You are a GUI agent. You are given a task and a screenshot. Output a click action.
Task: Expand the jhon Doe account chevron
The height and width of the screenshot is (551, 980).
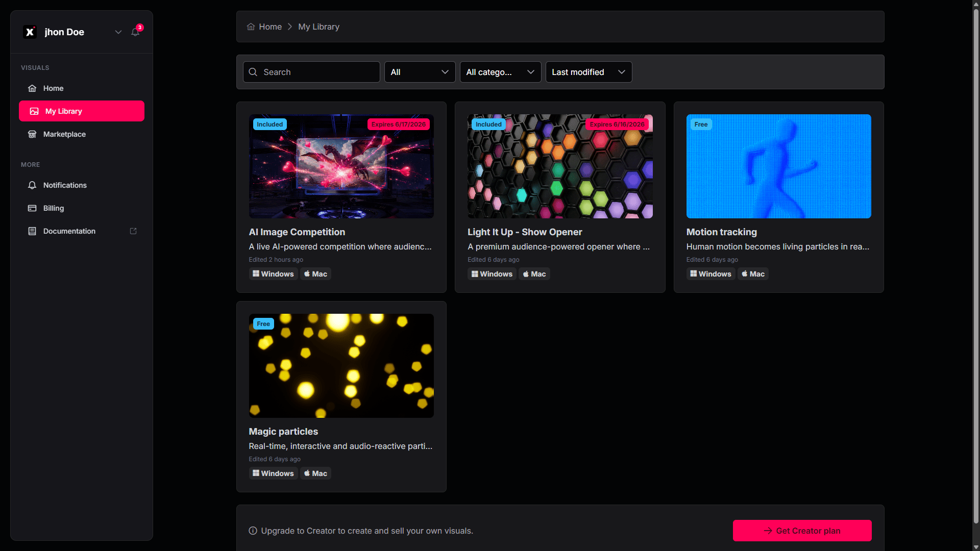coord(118,32)
